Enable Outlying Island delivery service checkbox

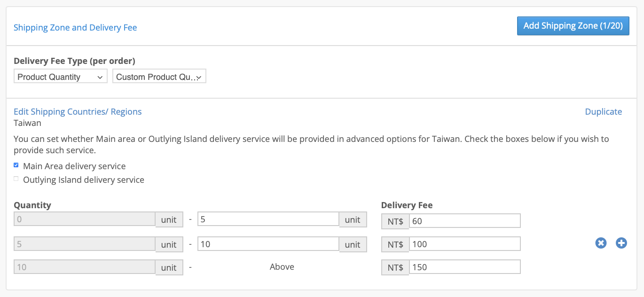click(x=16, y=179)
